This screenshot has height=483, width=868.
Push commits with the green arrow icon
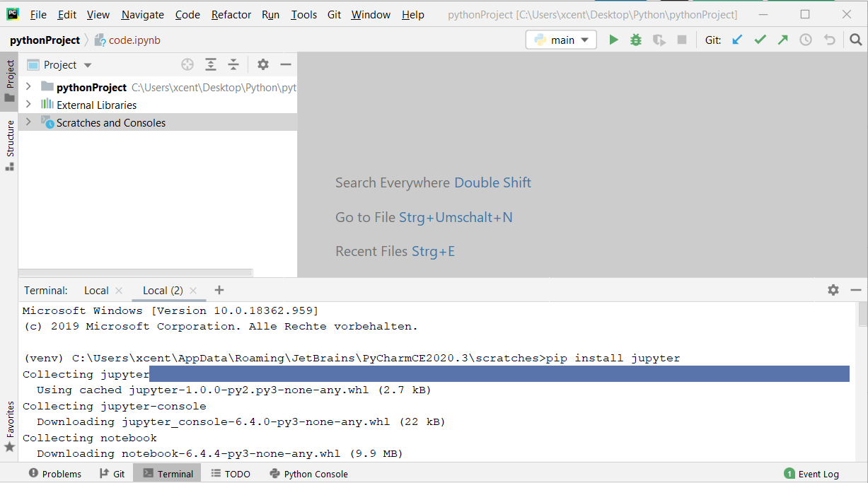click(783, 40)
